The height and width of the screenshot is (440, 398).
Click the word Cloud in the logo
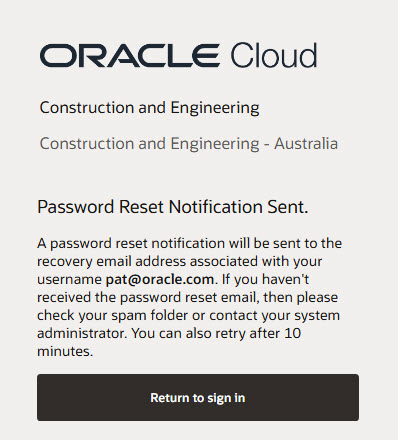pyautogui.click(x=273, y=55)
